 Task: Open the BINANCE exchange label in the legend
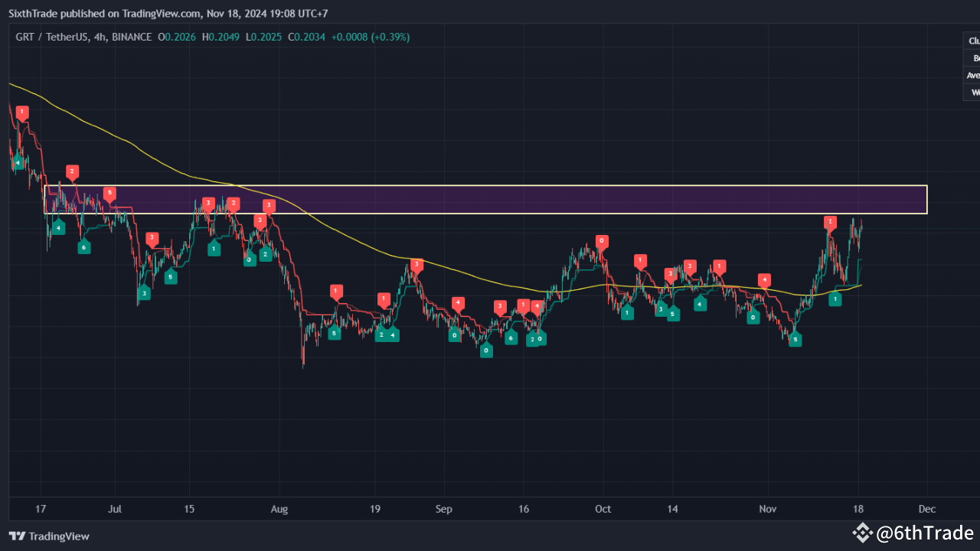click(131, 36)
